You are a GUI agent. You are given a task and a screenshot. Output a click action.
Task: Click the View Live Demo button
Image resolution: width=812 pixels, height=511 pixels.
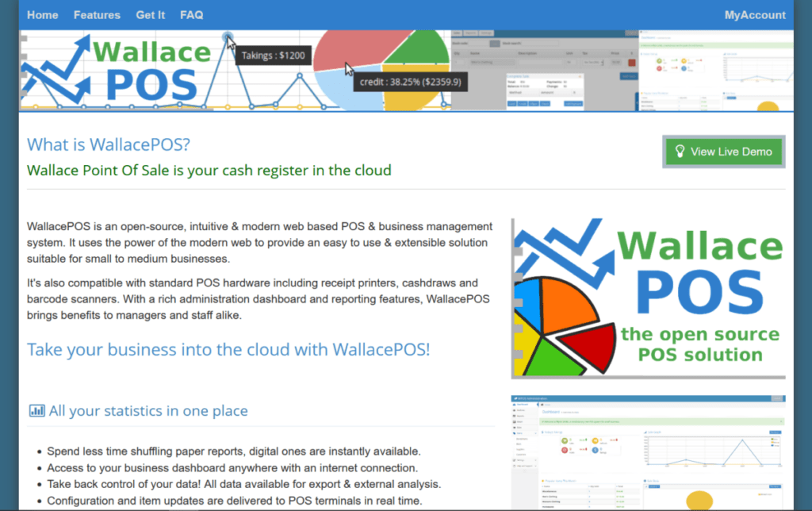[x=723, y=152]
